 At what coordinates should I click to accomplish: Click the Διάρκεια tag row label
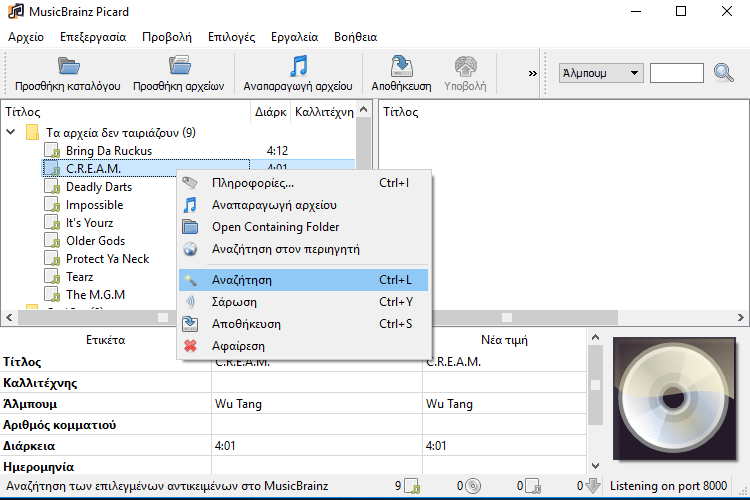29,446
